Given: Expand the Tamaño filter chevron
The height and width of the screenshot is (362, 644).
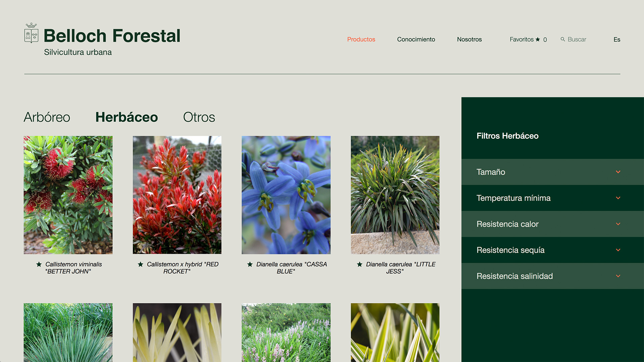Looking at the screenshot, I should tap(618, 172).
